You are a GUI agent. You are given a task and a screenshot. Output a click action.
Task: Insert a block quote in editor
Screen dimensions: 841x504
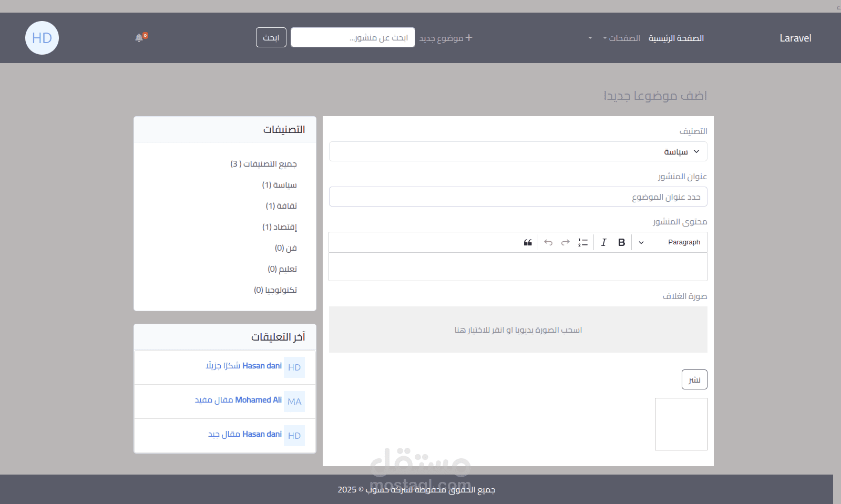point(528,242)
